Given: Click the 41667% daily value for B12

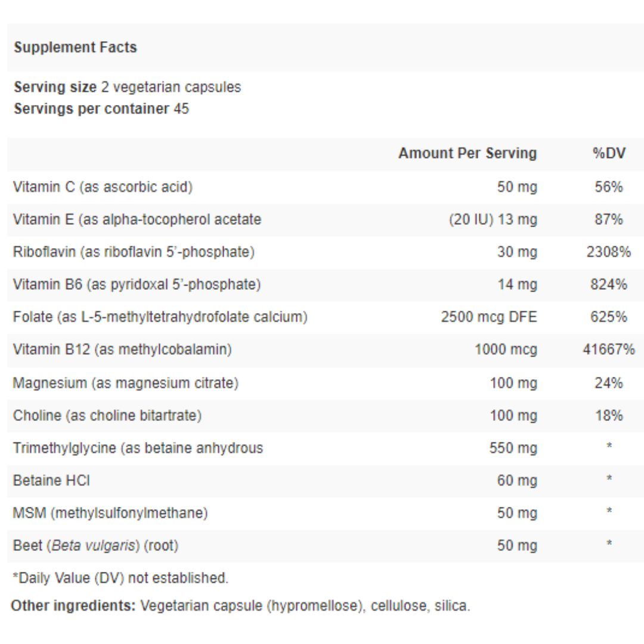Looking at the screenshot, I should click(608, 349).
